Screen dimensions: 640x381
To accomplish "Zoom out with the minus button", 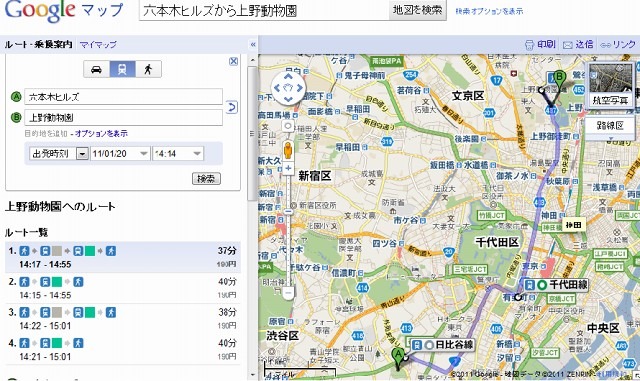I will (x=288, y=292).
